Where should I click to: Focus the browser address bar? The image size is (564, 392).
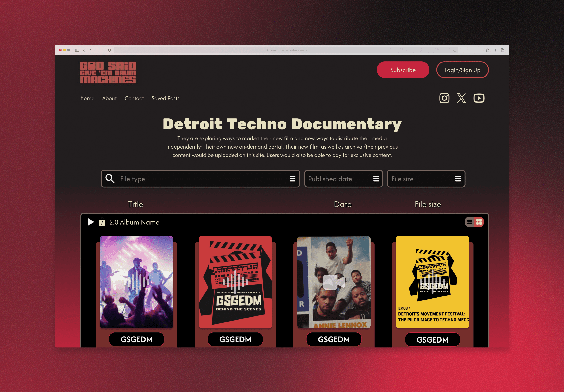click(x=286, y=50)
